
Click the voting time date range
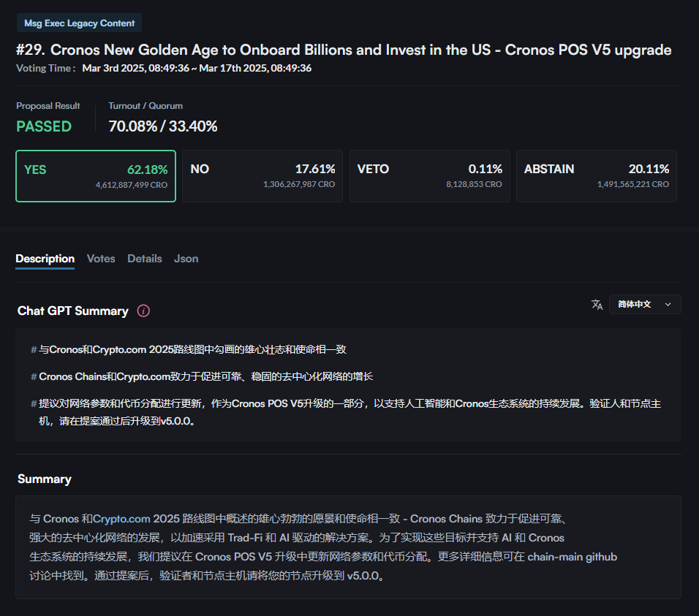tap(197, 68)
